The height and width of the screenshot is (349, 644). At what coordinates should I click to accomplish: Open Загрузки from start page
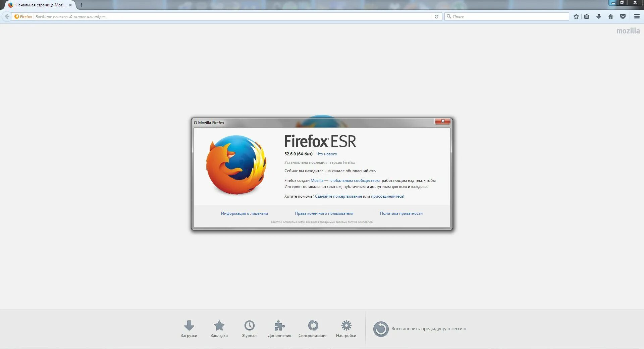coord(189,329)
